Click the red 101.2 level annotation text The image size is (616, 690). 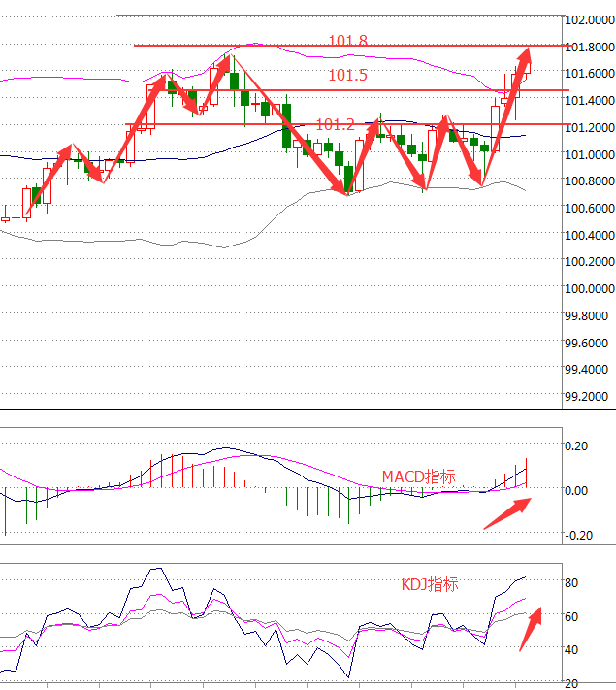pos(335,125)
